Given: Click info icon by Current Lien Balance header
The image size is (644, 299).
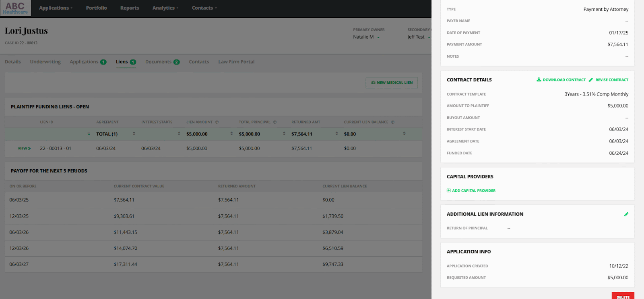Looking at the screenshot, I should click(393, 122).
